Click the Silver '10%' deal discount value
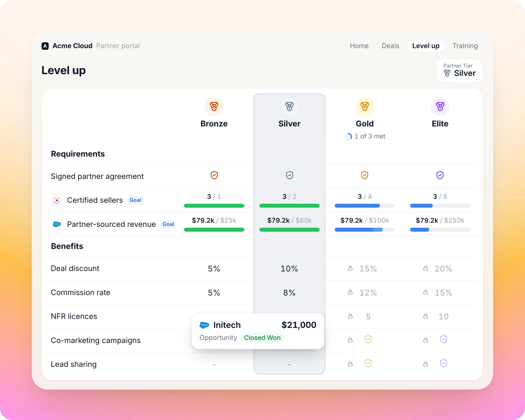This screenshot has height=420, width=525. (x=289, y=269)
